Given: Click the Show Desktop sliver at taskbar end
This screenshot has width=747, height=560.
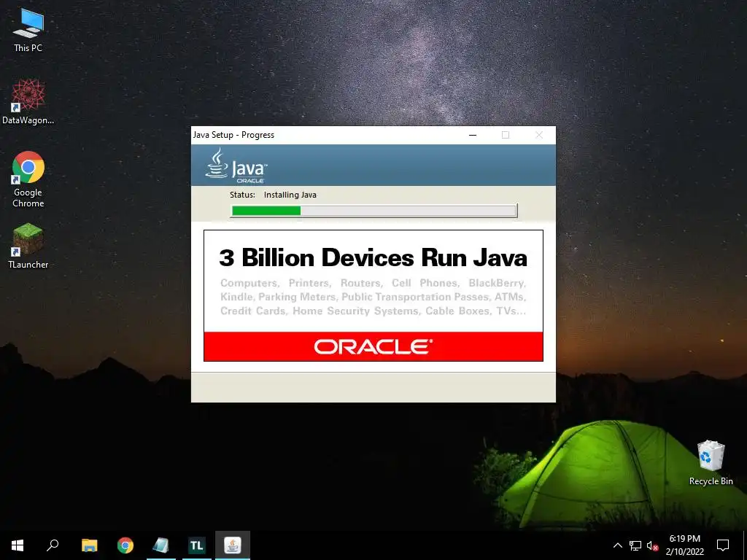Looking at the screenshot, I should 745,545.
